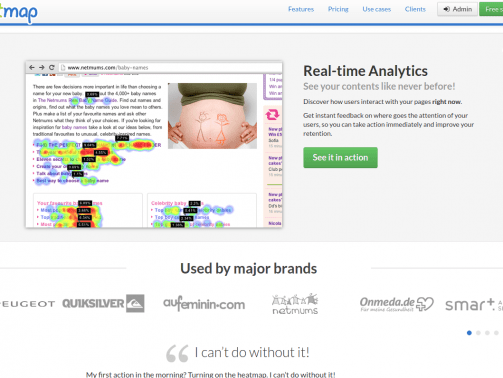
Task: Click the Peugeot brand logo
Action: click(27, 304)
